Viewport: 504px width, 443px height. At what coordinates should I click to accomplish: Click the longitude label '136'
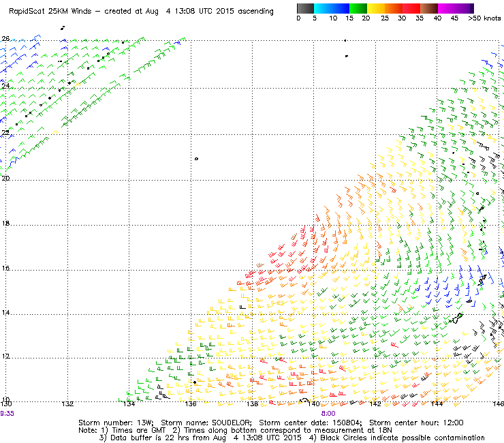(x=191, y=404)
